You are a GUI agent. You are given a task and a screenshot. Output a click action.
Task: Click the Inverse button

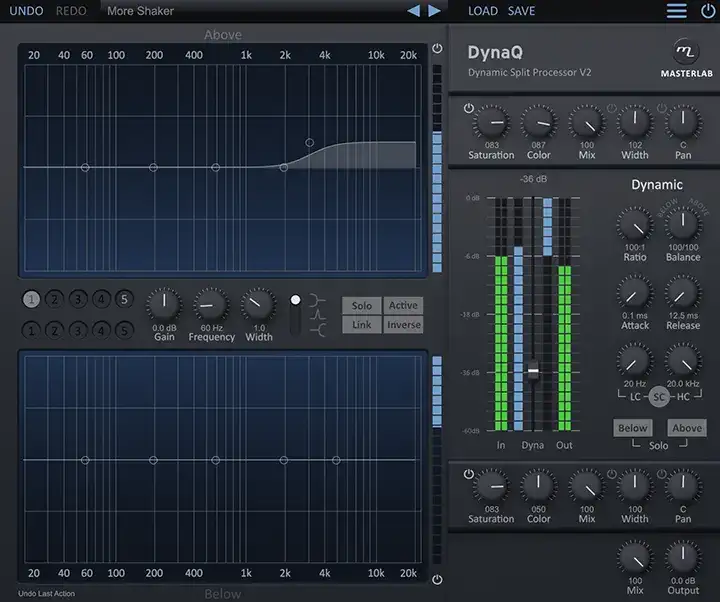point(403,325)
